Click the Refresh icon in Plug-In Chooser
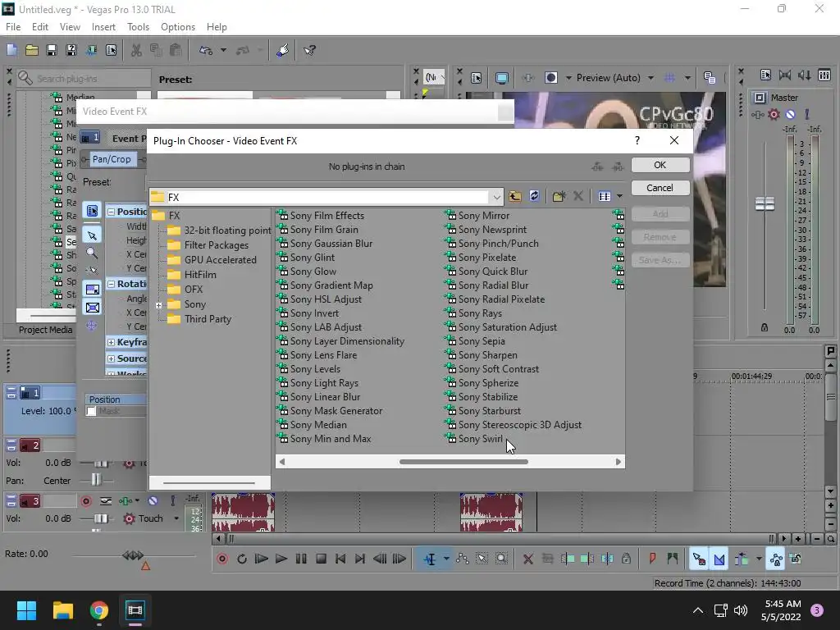 534,196
